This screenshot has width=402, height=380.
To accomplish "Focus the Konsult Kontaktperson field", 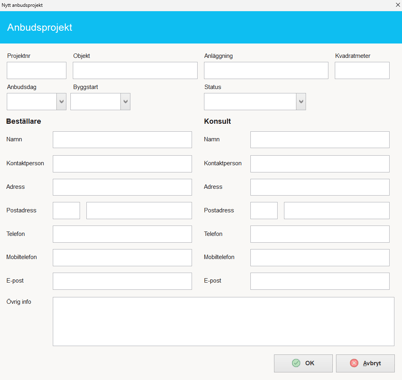I will (x=320, y=164).
